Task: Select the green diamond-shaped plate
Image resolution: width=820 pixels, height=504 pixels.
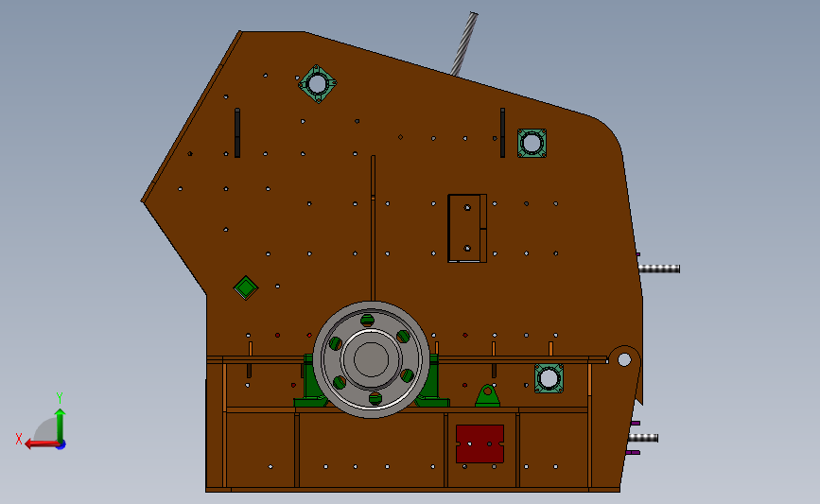Action: [246, 287]
